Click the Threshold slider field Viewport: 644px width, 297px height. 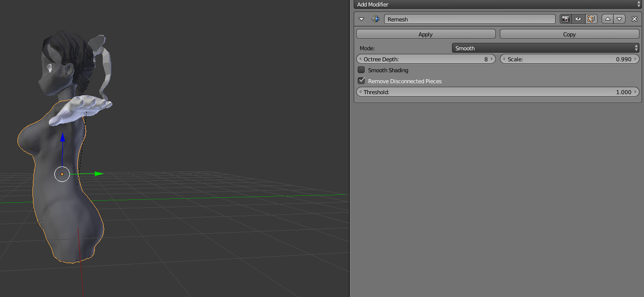498,92
